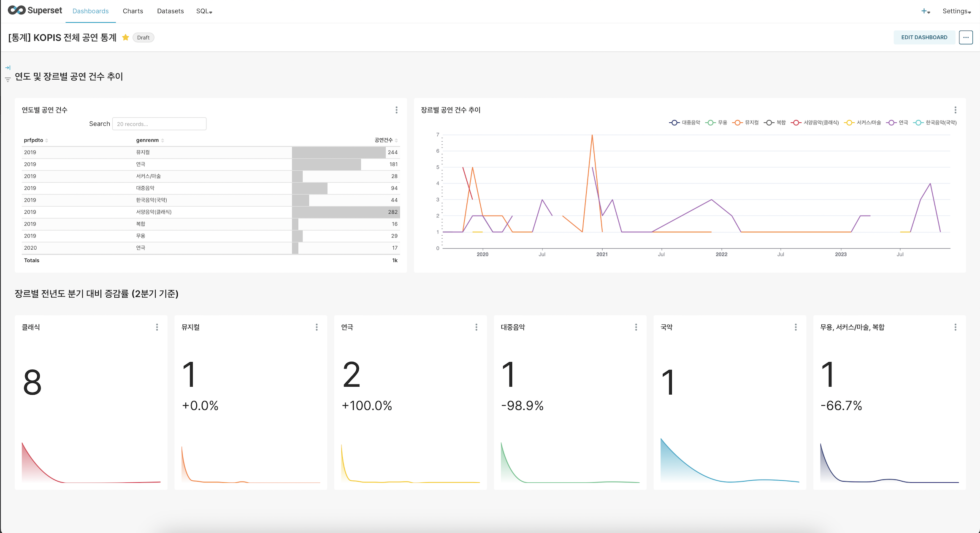The image size is (980, 533).
Task: Click the Draft status badge
Action: point(143,38)
